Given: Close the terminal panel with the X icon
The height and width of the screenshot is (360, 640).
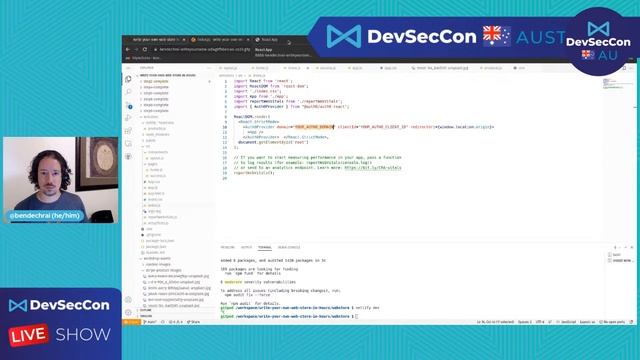Looking at the screenshot, I should (631, 247).
